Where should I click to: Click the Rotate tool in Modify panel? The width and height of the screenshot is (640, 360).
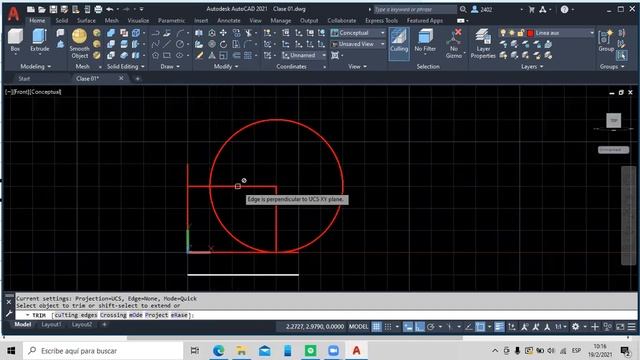(223, 44)
